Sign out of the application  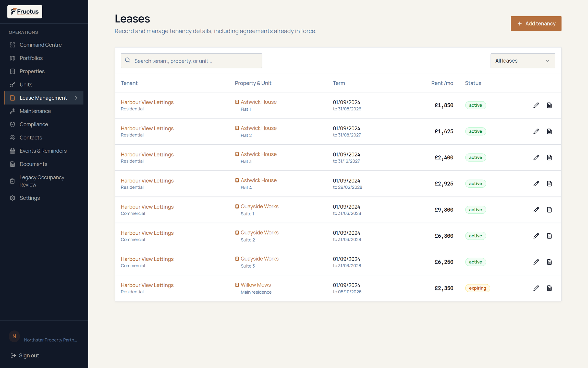pyautogui.click(x=25, y=355)
